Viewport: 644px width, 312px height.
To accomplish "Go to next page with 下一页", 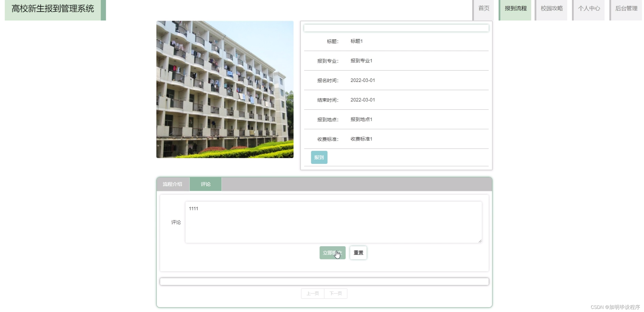I will [x=336, y=293].
